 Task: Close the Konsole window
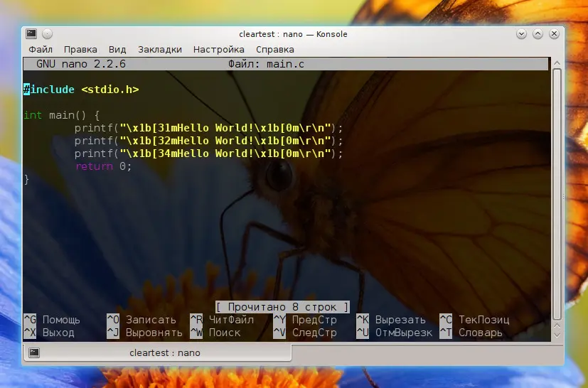click(x=555, y=34)
